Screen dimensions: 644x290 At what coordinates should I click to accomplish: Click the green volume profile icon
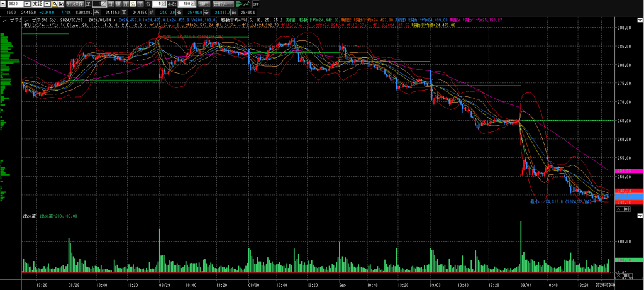239,4
